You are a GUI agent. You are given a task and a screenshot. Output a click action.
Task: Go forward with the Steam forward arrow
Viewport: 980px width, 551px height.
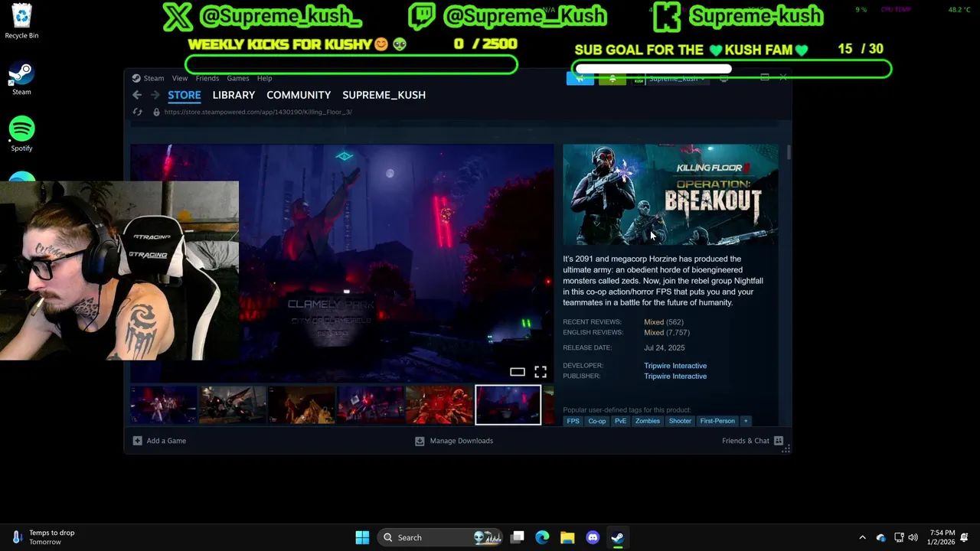[155, 95]
